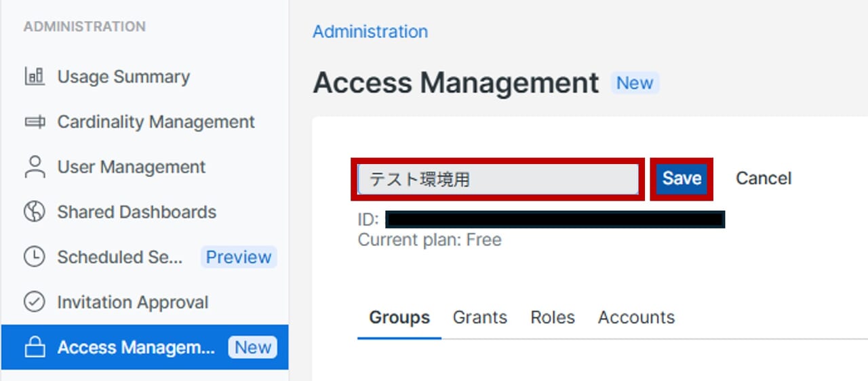
Task: Click the Shared Dashboards globe icon
Action: (x=35, y=212)
